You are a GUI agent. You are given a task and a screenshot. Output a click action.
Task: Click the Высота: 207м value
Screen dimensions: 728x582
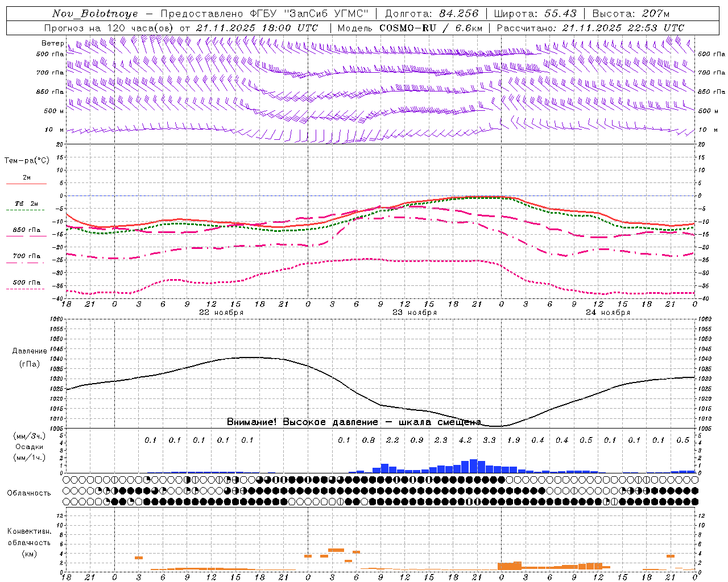coord(631,14)
